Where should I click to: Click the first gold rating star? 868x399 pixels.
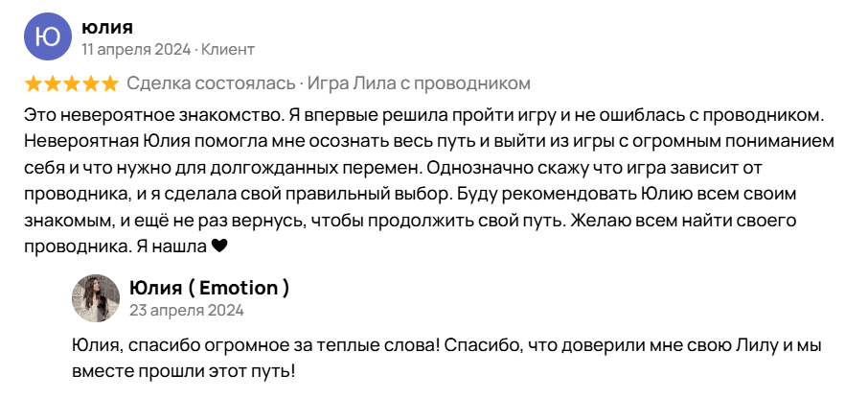click(x=34, y=83)
